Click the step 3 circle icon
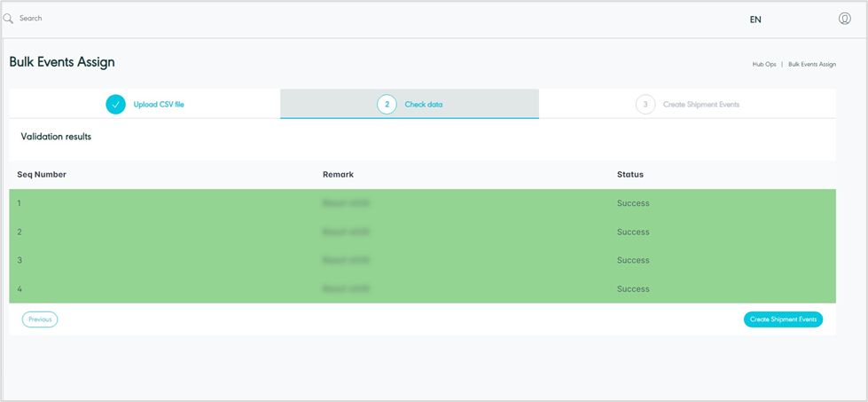Viewport: 868px width, 402px height. point(645,105)
